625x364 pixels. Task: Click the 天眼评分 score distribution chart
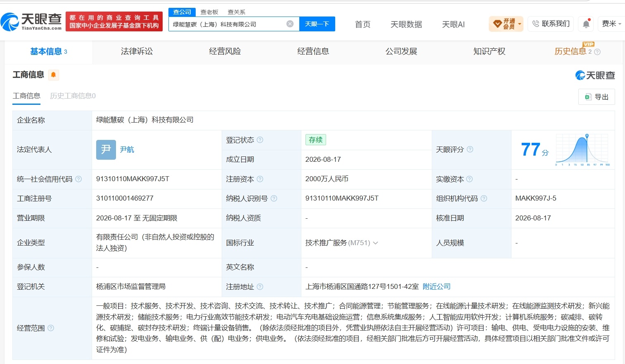tap(583, 150)
